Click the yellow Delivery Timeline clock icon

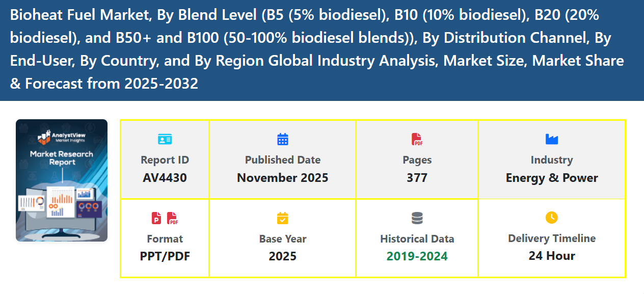tap(552, 218)
